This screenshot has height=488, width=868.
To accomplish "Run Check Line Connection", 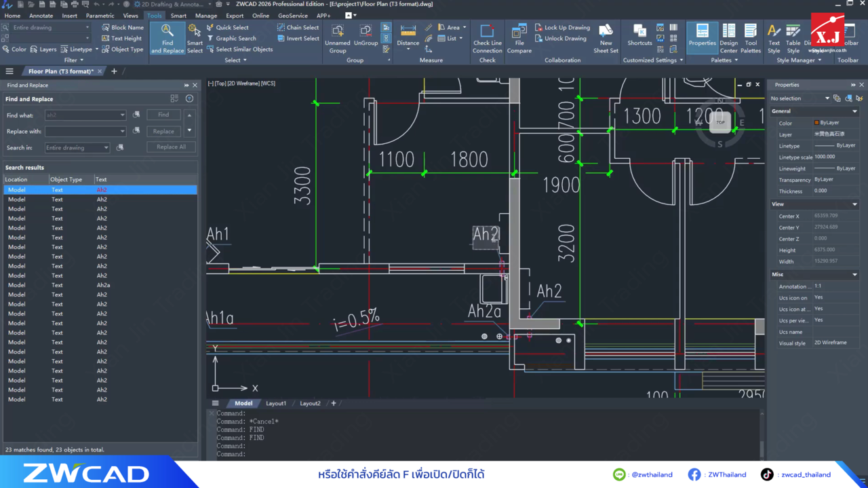I will click(x=488, y=39).
